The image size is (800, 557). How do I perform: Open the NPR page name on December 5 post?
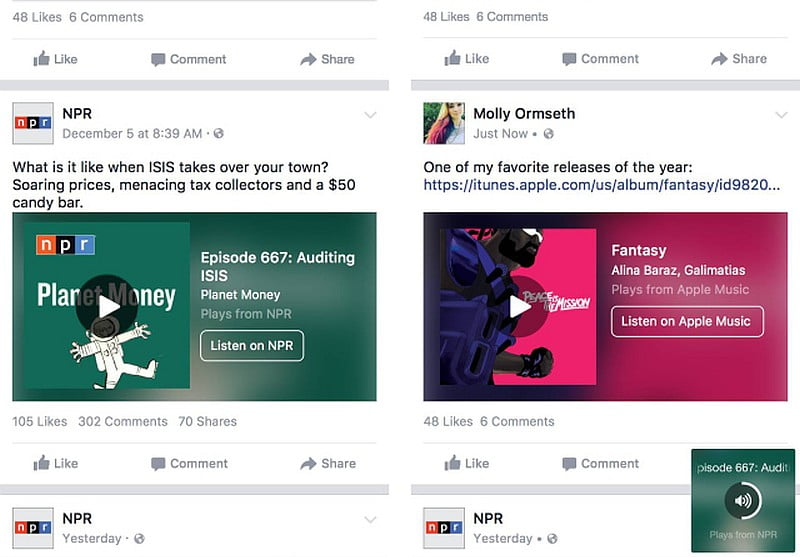pyautogui.click(x=77, y=113)
